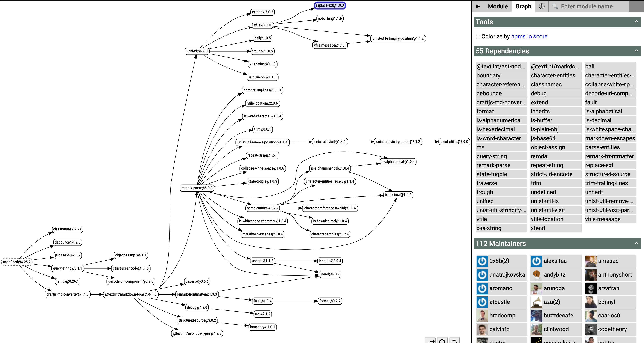Screen dimensions: 644x343
Task: Click the right-arrow graph layout button
Action: [x=431, y=341]
